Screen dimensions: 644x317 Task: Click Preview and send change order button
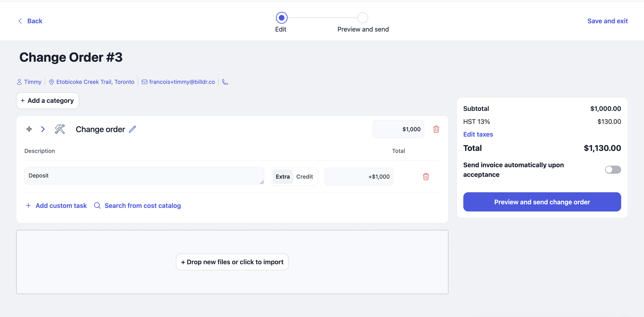[542, 202]
